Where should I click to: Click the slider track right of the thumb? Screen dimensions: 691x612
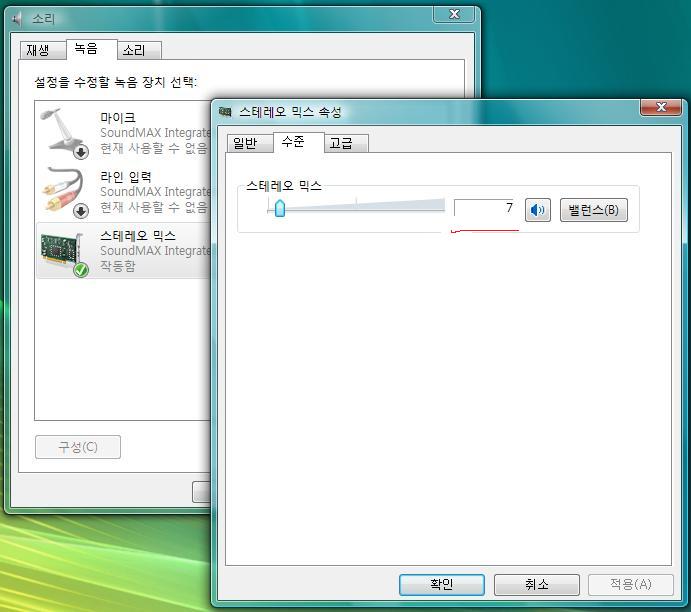[365, 208]
